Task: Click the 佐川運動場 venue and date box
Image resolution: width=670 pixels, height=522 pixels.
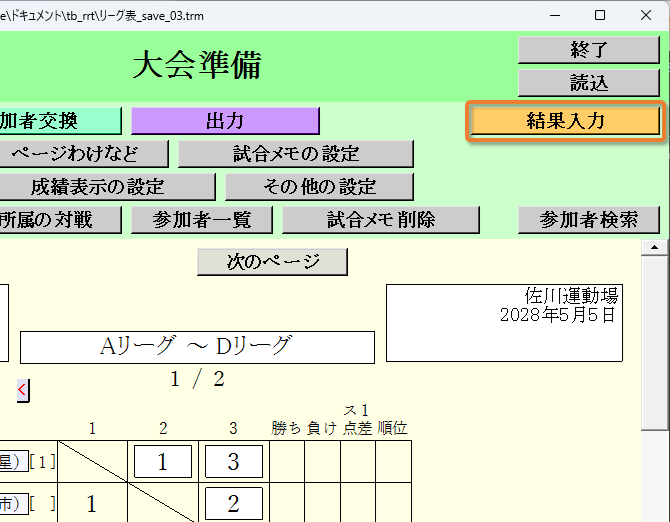Action: click(504, 323)
